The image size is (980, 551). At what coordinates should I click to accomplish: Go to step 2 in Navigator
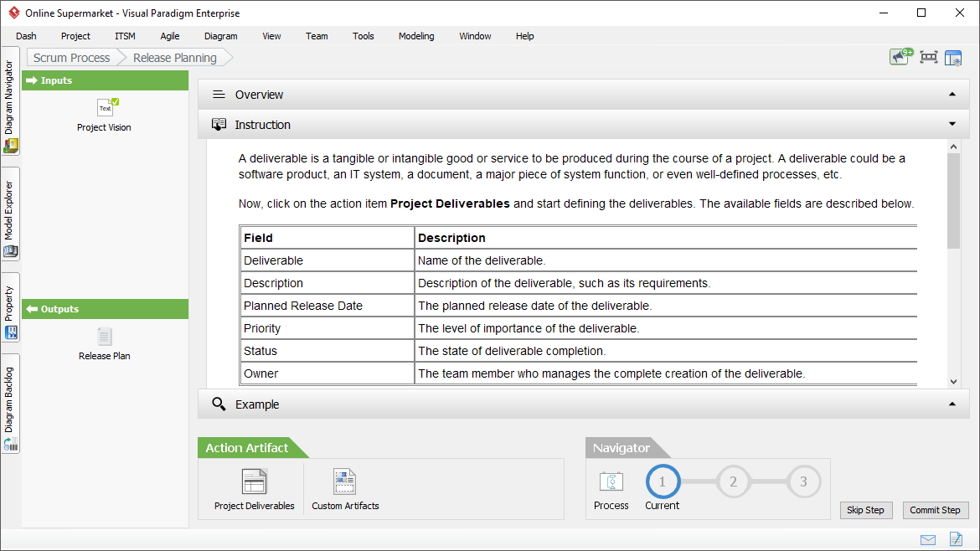click(x=733, y=481)
